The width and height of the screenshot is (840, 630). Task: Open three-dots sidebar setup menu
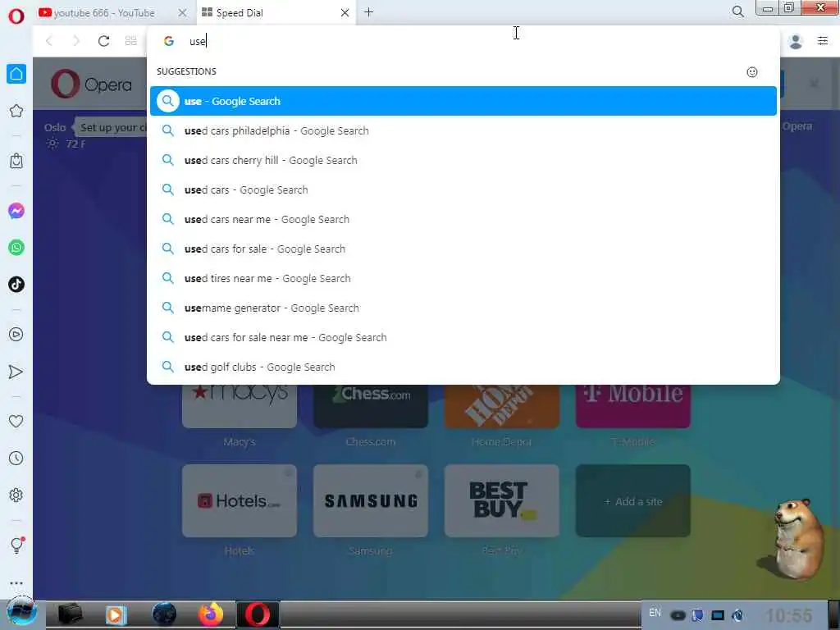click(16, 583)
